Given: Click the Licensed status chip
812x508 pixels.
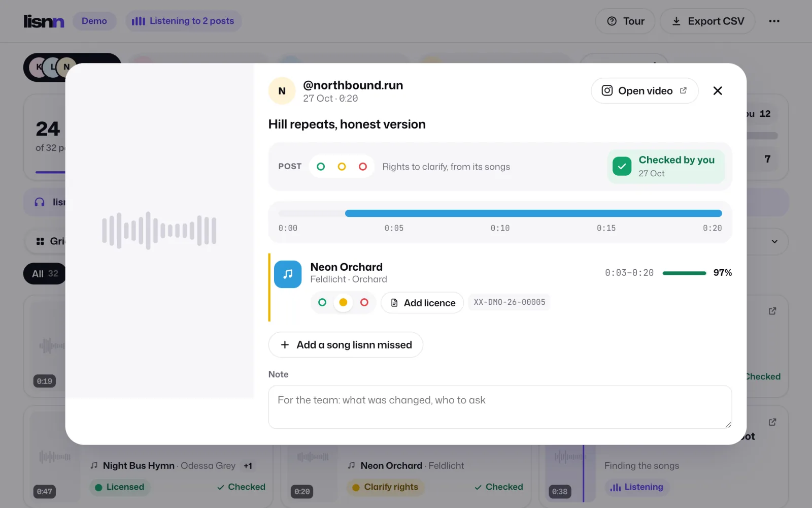Looking at the screenshot, I should 120,487.
